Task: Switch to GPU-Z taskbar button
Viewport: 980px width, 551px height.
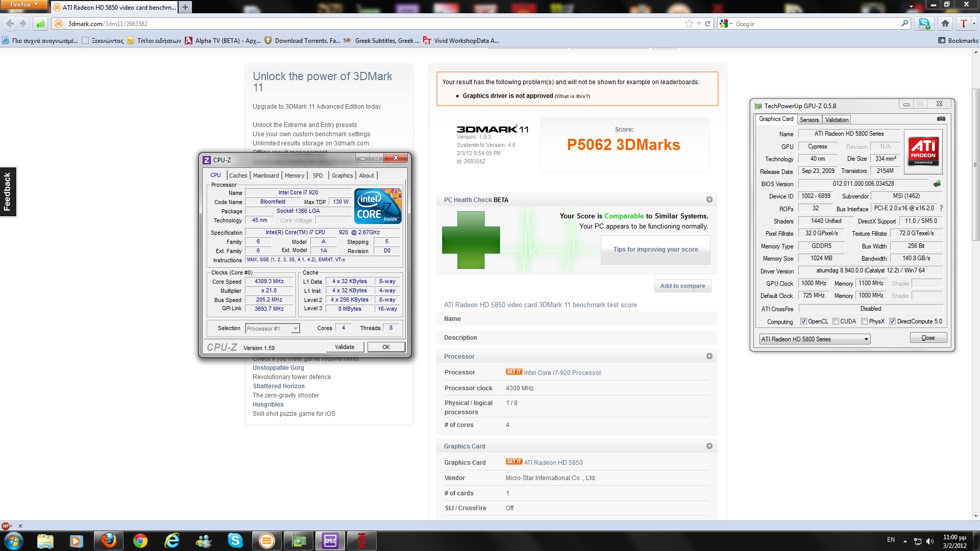Action: [299, 541]
